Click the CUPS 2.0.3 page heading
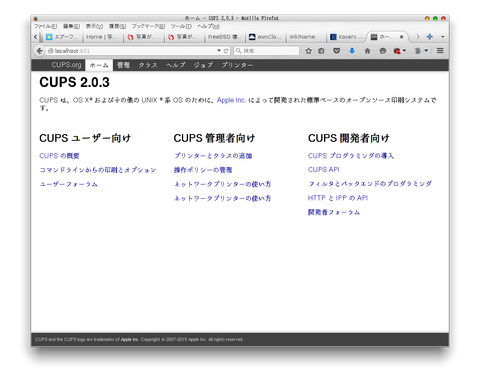480x382 pixels. [x=74, y=82]
